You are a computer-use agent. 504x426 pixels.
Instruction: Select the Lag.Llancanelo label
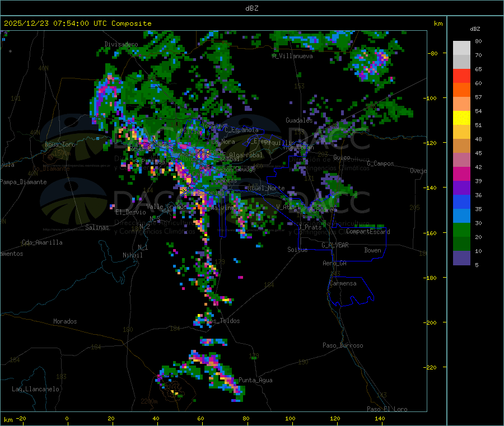35,389
